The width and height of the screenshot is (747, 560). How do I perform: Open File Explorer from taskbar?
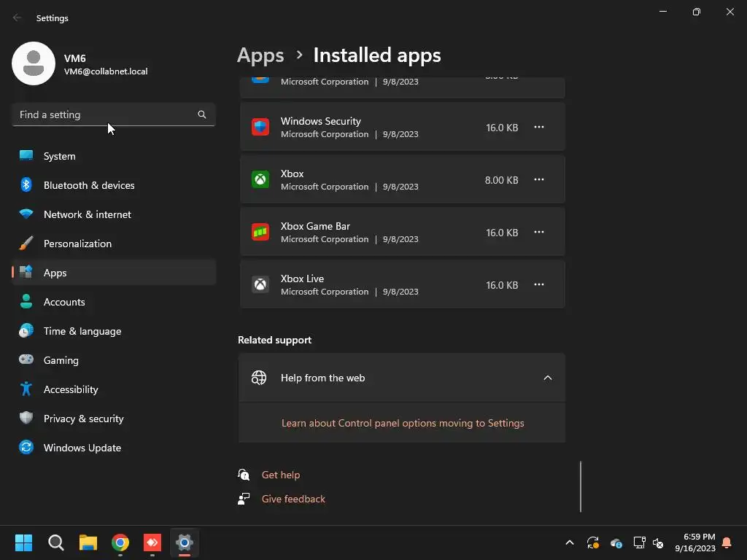(x=88, y=542)
